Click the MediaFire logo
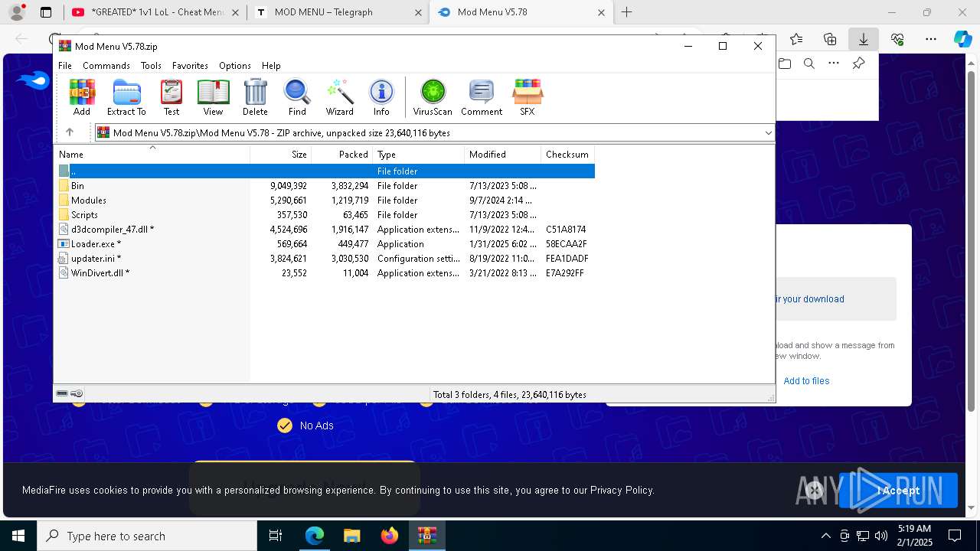 (x=32, y=80)
